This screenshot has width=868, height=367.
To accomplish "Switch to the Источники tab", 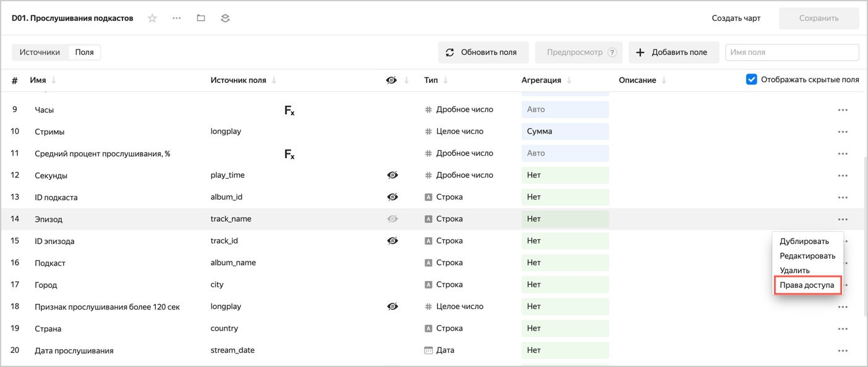I will pyautogui.click(x=40, y=53).
